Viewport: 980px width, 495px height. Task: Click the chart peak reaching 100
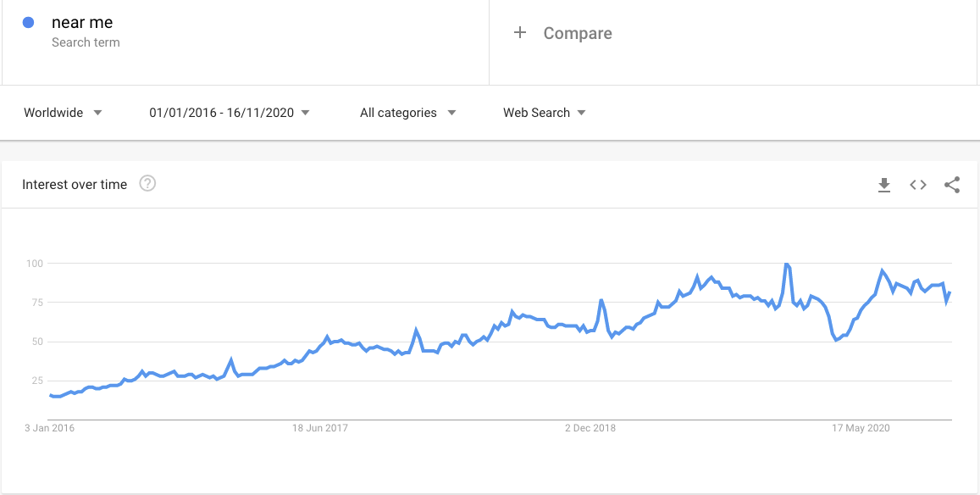click(x=787, y=264)
